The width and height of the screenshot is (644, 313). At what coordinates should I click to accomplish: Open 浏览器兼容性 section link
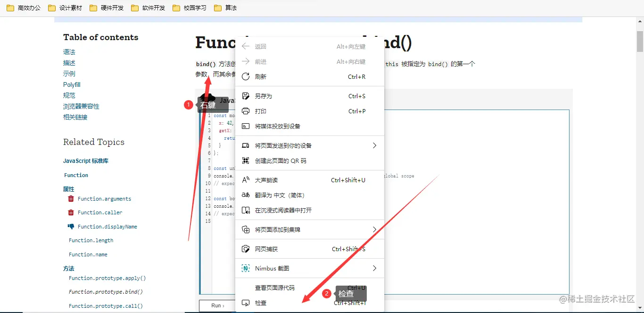pyautogui.click(x=81, y=106)
